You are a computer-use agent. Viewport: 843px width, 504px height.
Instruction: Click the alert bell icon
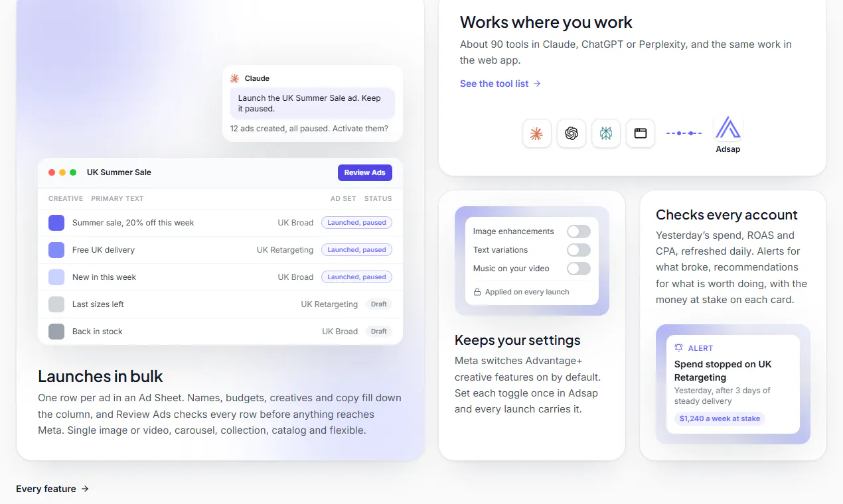pos(678,347)
